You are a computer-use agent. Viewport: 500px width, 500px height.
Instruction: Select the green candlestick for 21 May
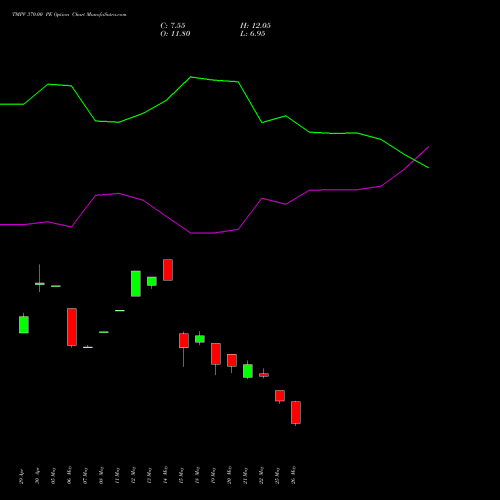pos(248,371)
